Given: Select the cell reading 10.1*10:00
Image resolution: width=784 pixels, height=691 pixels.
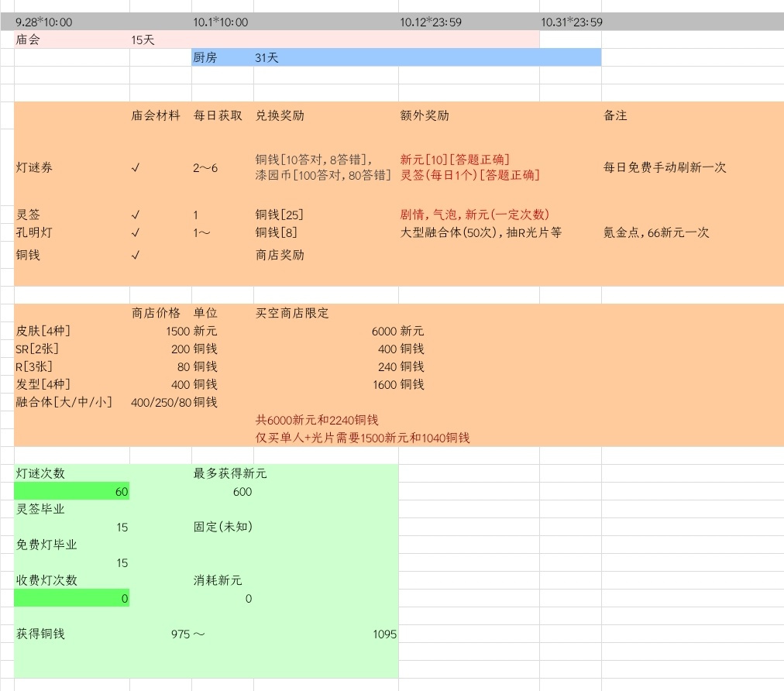Looking at the screenshot, I should tap(221, 22).
